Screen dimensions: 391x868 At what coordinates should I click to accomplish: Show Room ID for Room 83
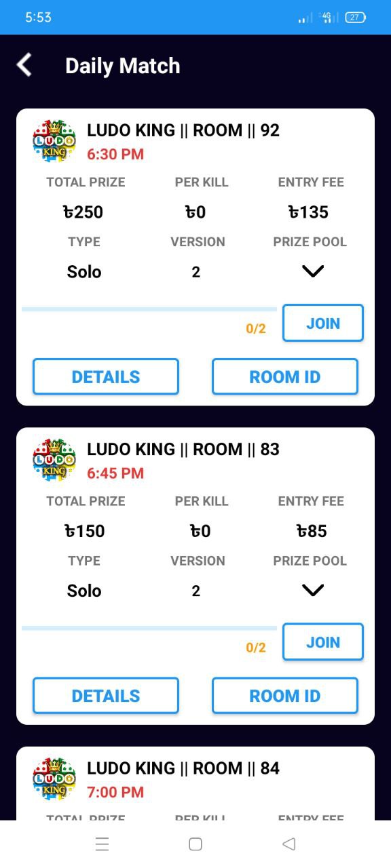coord(285,695)
